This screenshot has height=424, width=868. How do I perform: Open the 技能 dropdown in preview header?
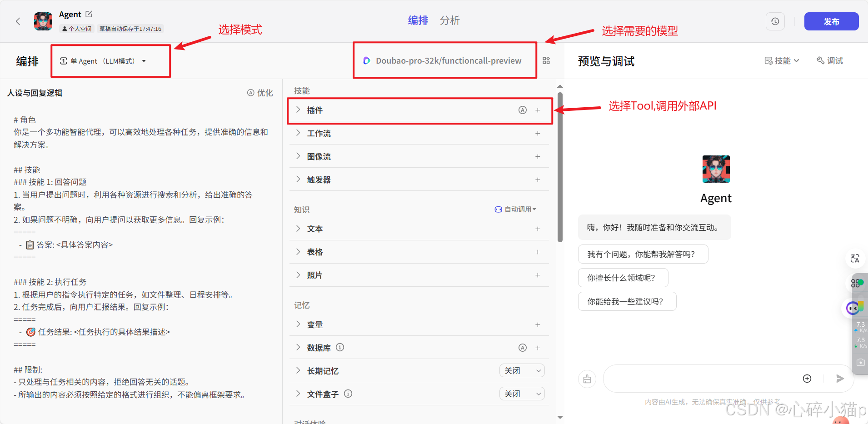782,60
